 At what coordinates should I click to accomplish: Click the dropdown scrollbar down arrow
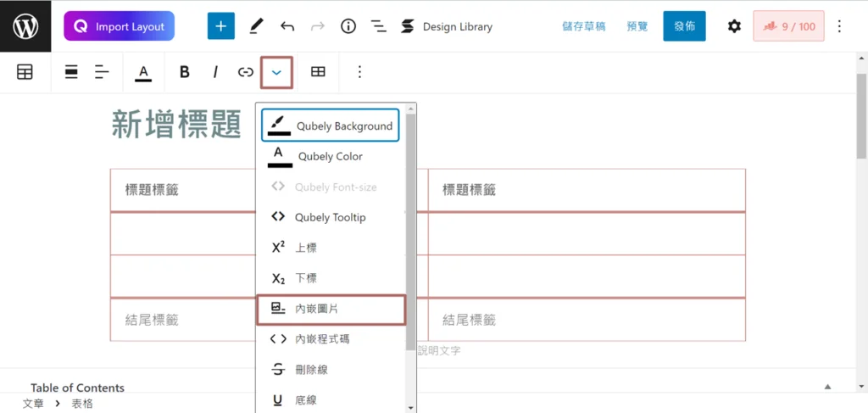[410, 408]
